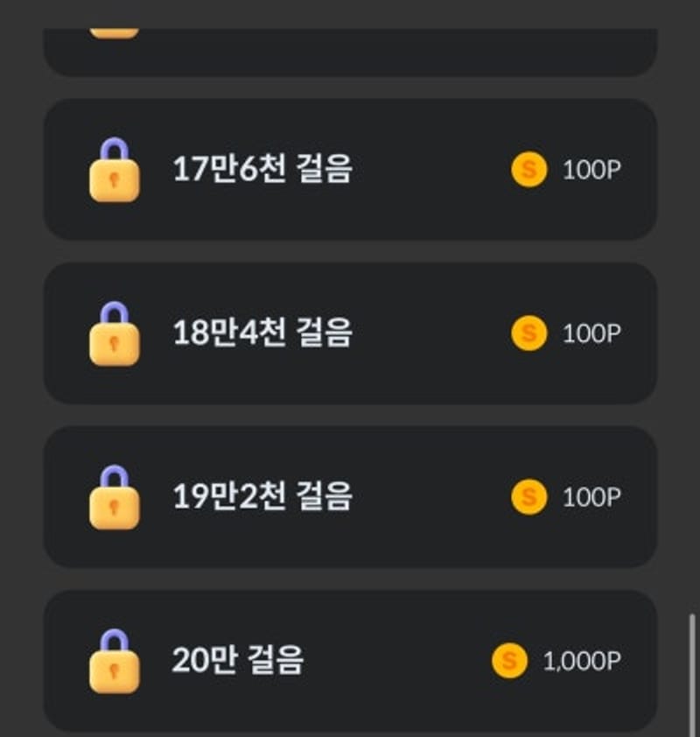Select the 18만4천 걸음 label
The height and width of the screenshot is (737, 700).
coord(262,333)
